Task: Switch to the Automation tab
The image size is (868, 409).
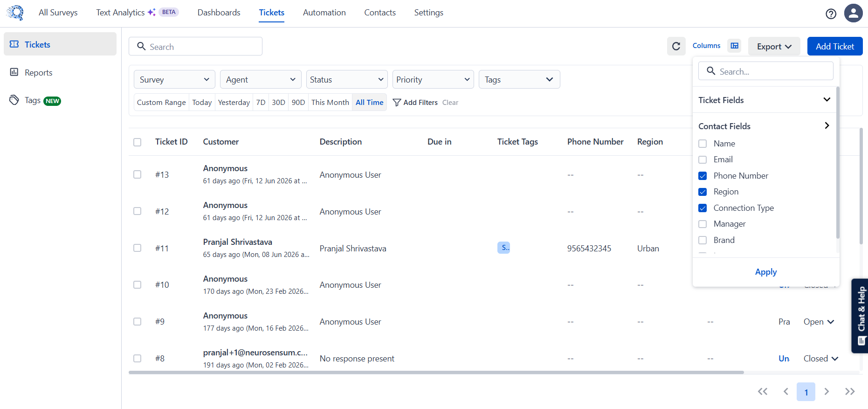Action: pos(324,13)
